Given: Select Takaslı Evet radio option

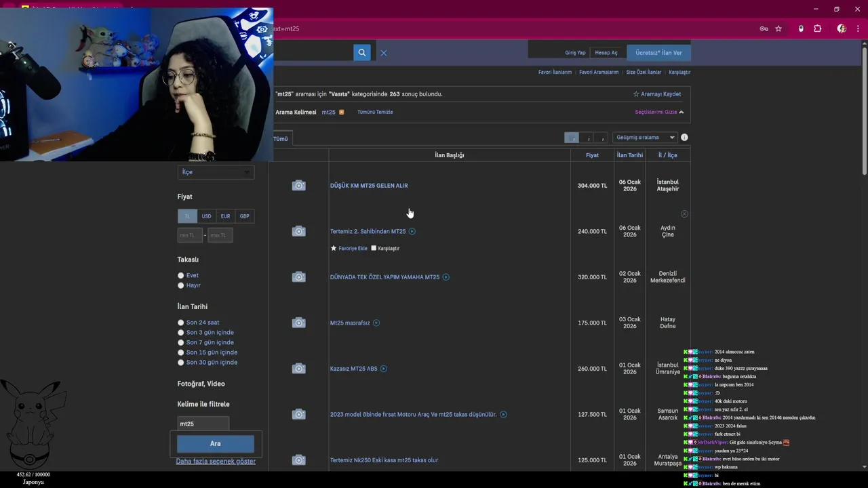Looking at the screenshot, I should click(x=180, y=276).
